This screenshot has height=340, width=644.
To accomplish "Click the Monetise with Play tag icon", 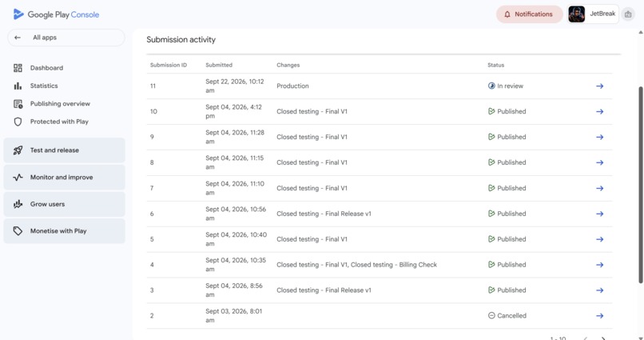I will (18, 231).
